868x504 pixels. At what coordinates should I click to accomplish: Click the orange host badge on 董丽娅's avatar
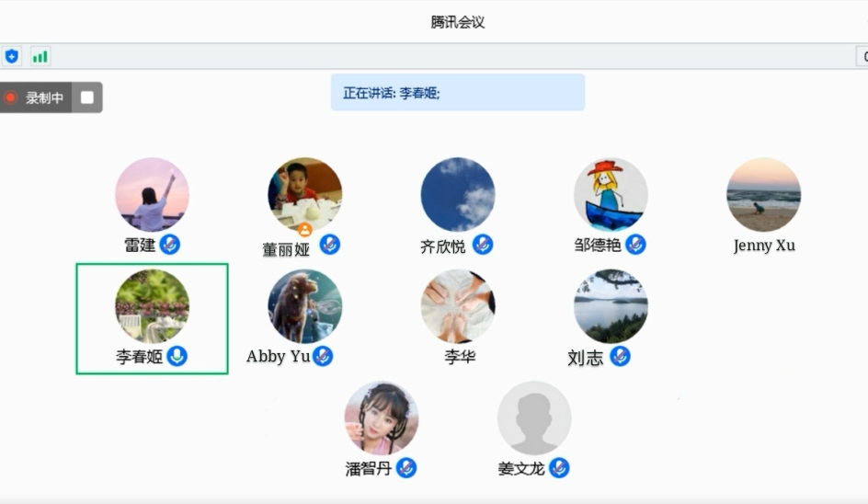304,229
